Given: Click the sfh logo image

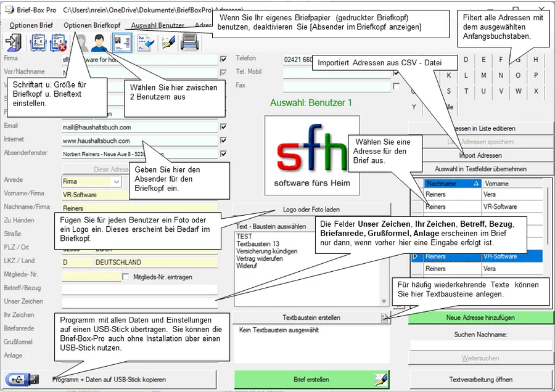Looking at the screenshot, I should click(312, 155).
